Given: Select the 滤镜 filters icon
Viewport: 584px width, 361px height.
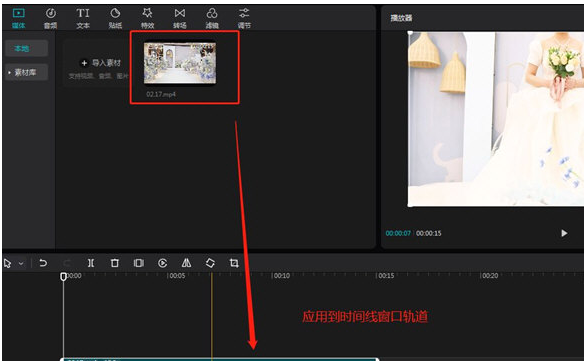Looking at the screenshot, I should (212, 18).
